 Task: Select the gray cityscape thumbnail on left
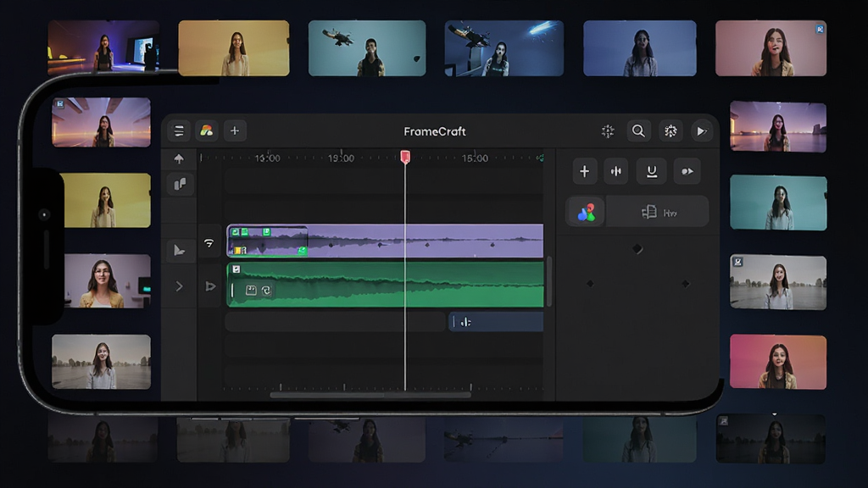point(102,361)
